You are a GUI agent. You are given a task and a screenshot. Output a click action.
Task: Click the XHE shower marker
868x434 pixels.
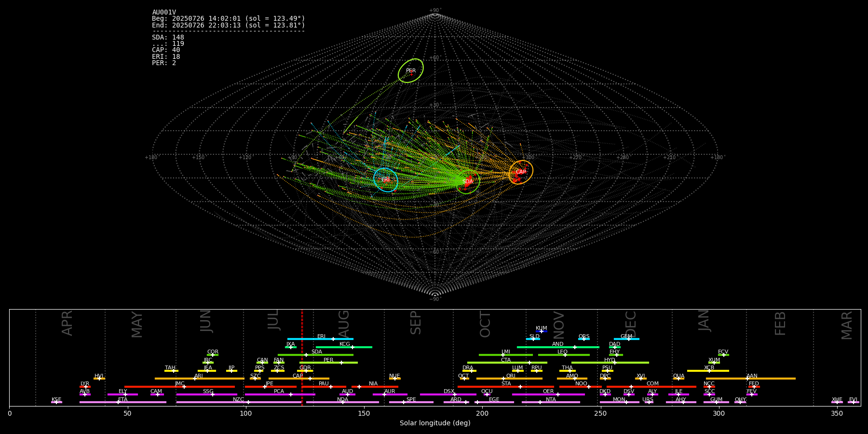837,402
